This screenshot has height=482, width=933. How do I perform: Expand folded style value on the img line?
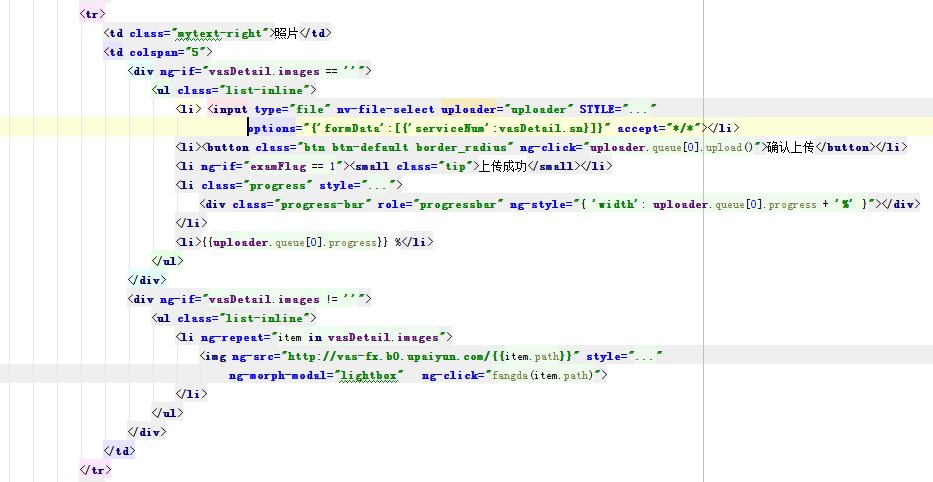pos(646,356)
